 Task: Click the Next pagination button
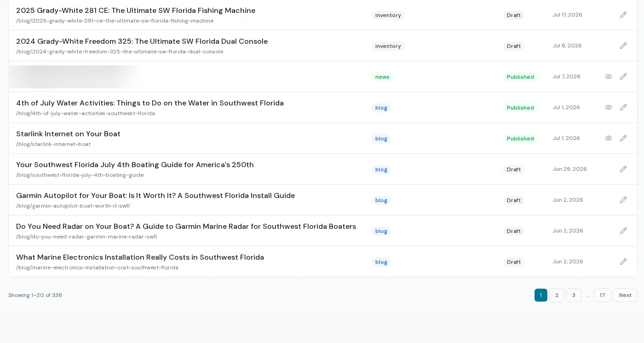pos(625,295)
